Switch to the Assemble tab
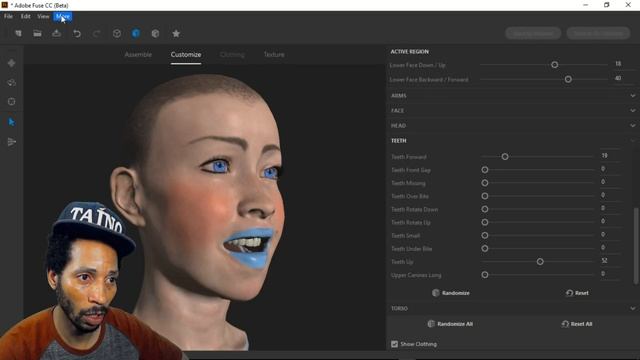Image resolution: width=640 pixels, height=360 pixels. 138,54
